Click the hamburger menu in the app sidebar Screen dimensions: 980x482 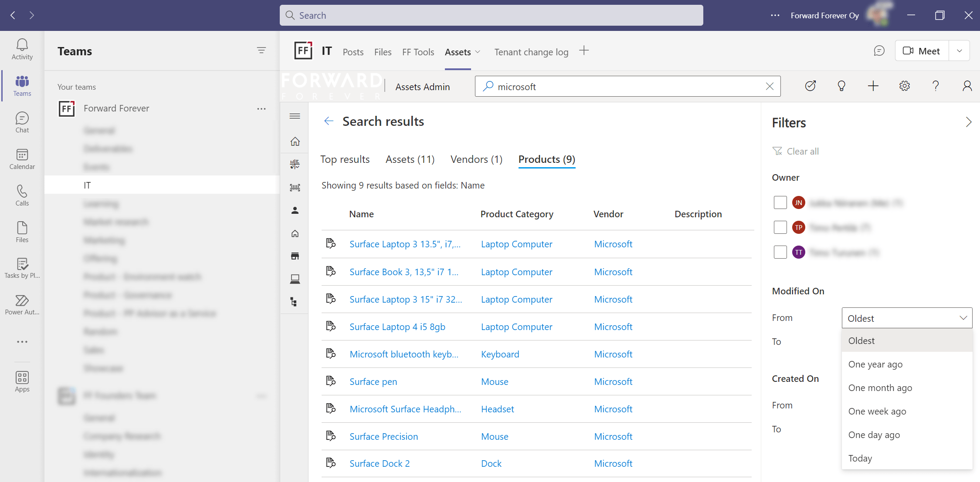[x=295, y=116]
